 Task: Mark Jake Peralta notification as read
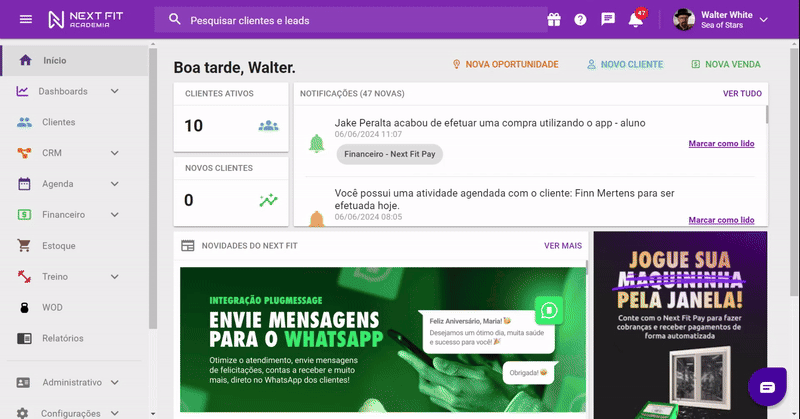[721, 143]
